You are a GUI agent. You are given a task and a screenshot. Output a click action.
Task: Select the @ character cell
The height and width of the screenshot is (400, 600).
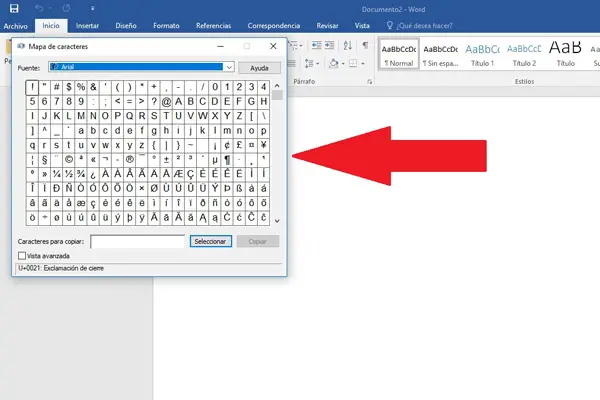tap(166, 101)
